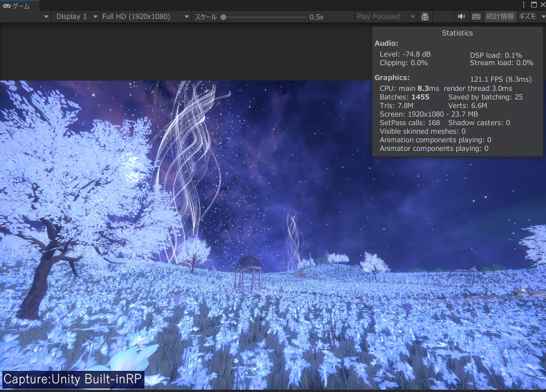Open the view-type dropdown left of Display 1

tap(46, 17)
